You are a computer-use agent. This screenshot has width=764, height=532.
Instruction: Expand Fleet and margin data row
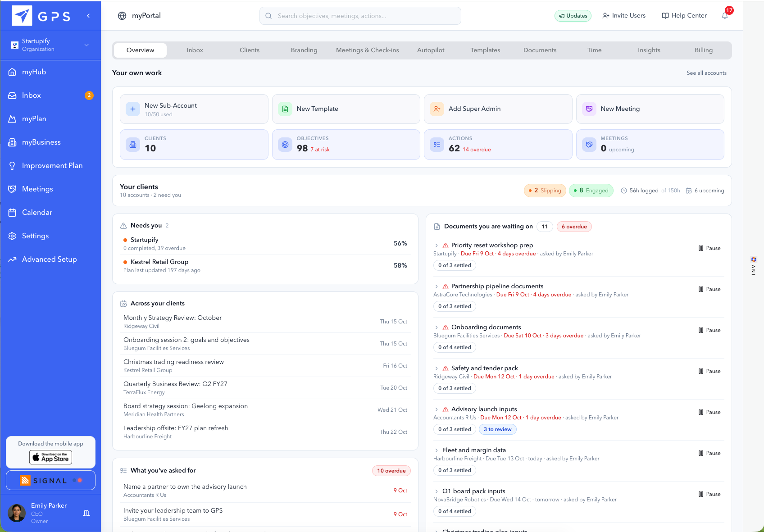coord(436,450)
